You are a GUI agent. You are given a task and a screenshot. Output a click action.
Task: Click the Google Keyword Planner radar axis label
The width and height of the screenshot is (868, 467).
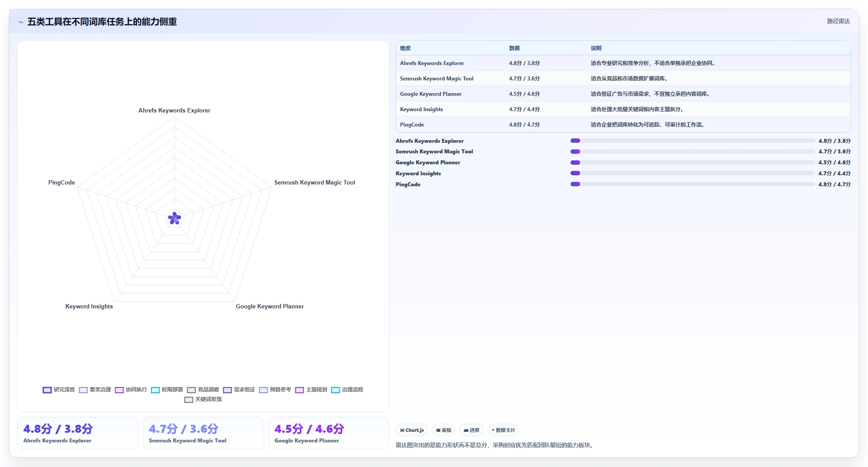click(x=270, y=307)
